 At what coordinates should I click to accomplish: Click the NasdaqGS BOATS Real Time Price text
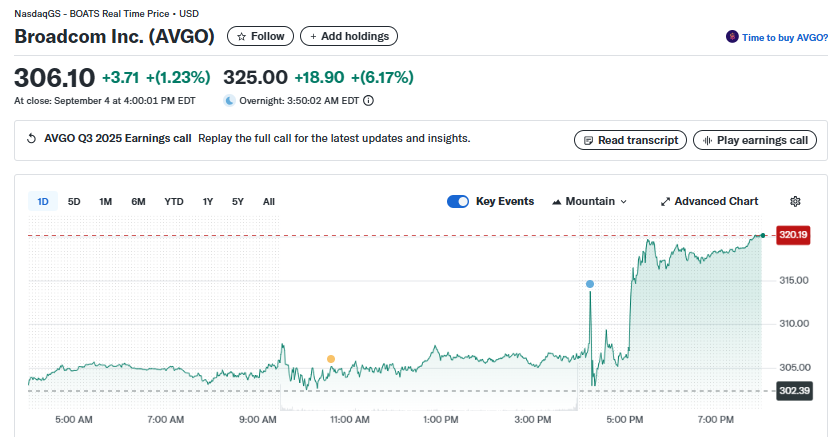point(106,14)
